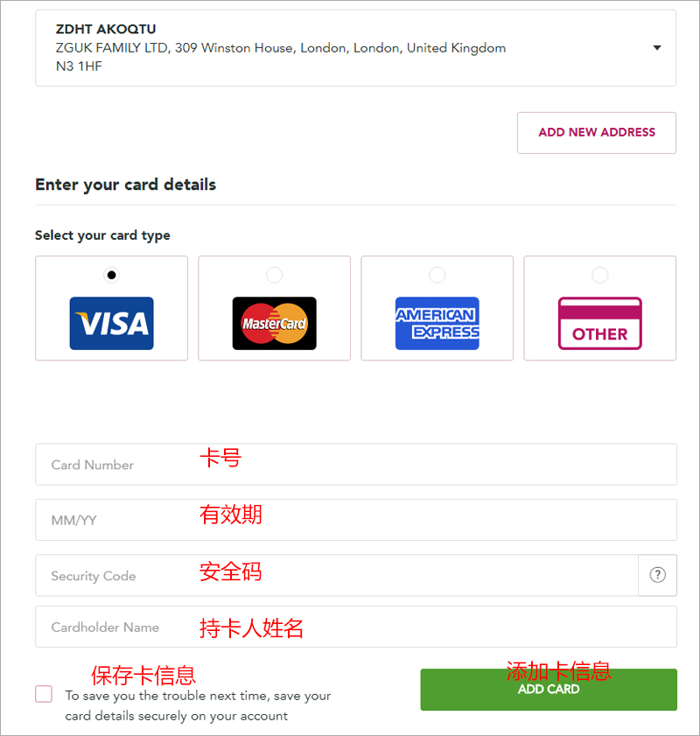The width and height of the screenshot is (700, 736).
Task: Click the American Express logo
Action: click(x=437, y=323)
